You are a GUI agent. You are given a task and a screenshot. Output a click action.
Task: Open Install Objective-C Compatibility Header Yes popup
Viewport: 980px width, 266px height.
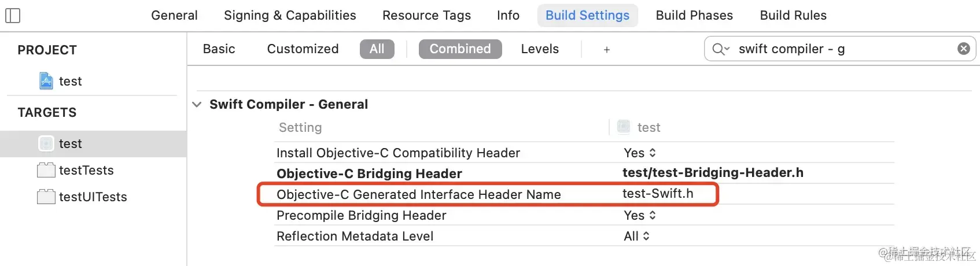point(640,153)
